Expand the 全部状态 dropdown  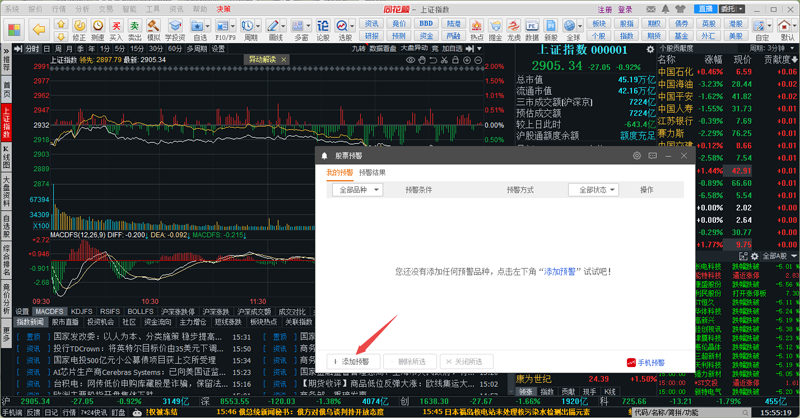click(x=593, y=190)
